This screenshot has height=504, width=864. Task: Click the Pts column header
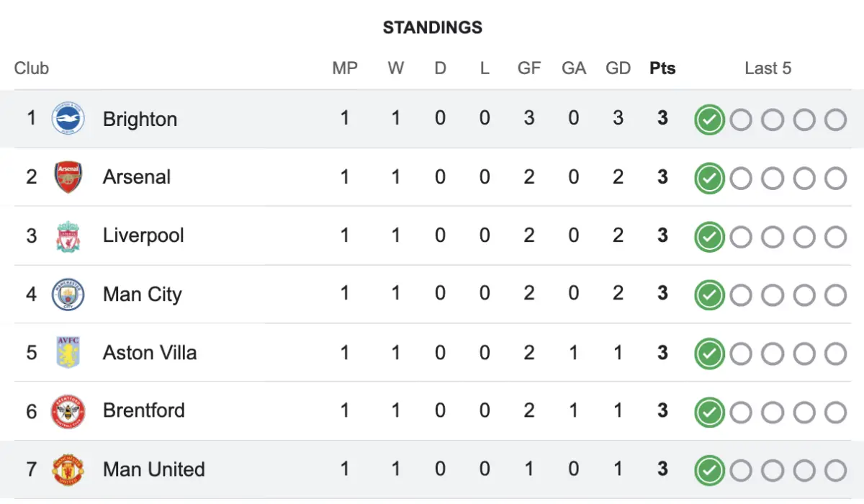(x=662, y=68)
